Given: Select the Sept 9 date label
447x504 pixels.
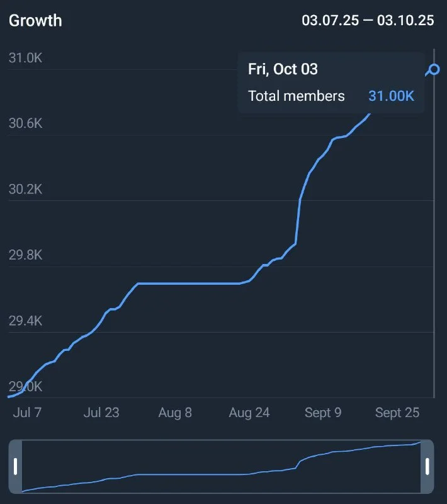Looking at the screenshot, I should [x=323, y=413].
